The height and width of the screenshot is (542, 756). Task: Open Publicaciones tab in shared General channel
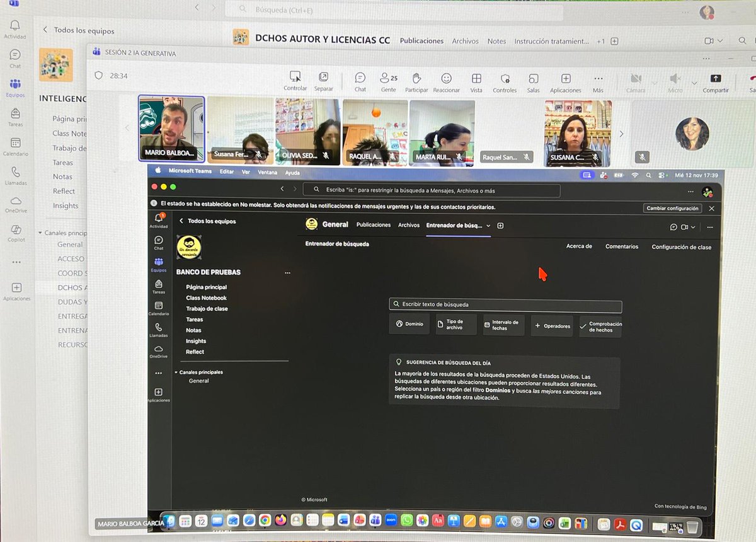374,225
